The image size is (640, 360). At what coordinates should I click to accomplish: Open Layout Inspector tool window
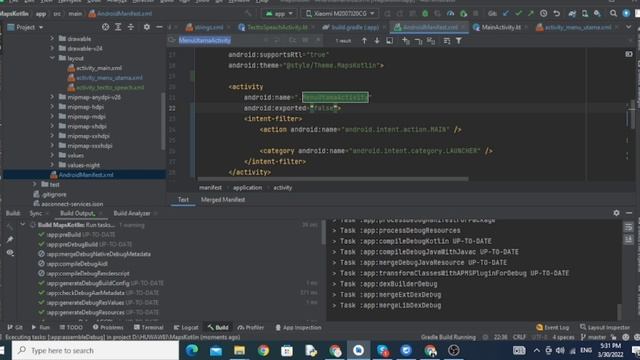click(x=605, y=327)
